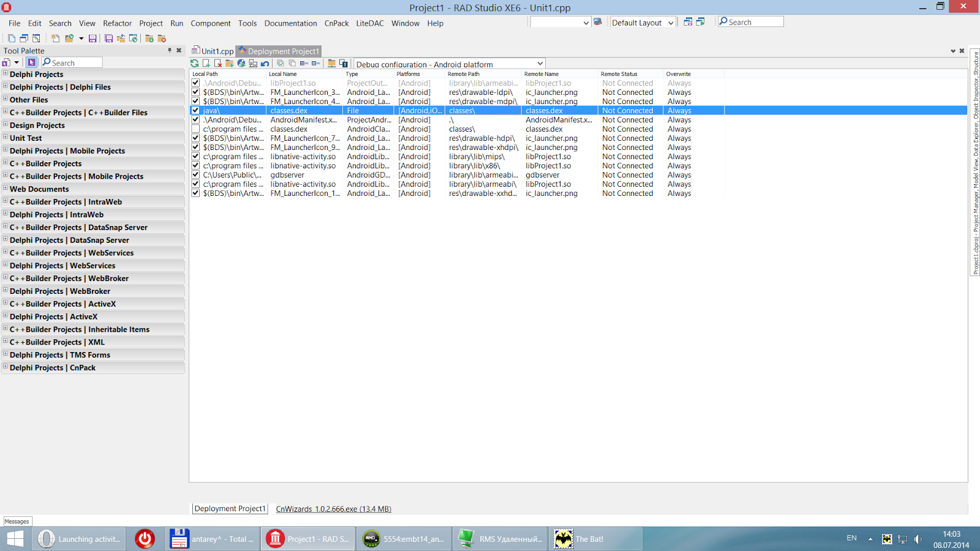Screen dimensions: 980x551
Task: Click the enable selected entries icon
Action: [304, 64]
